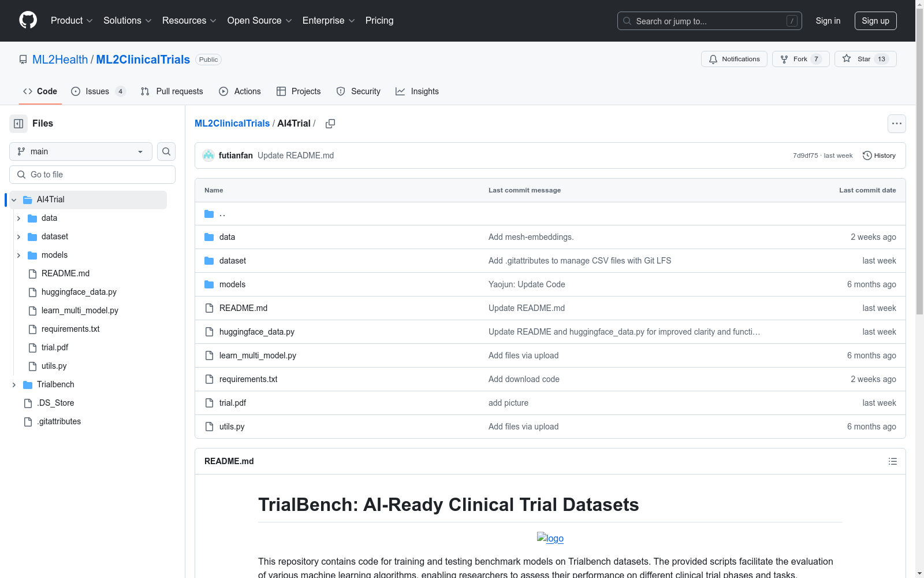Click the repository icon beside ML2Health
The width and height of the screenshot is (924, 578).
tap(23, 60)
